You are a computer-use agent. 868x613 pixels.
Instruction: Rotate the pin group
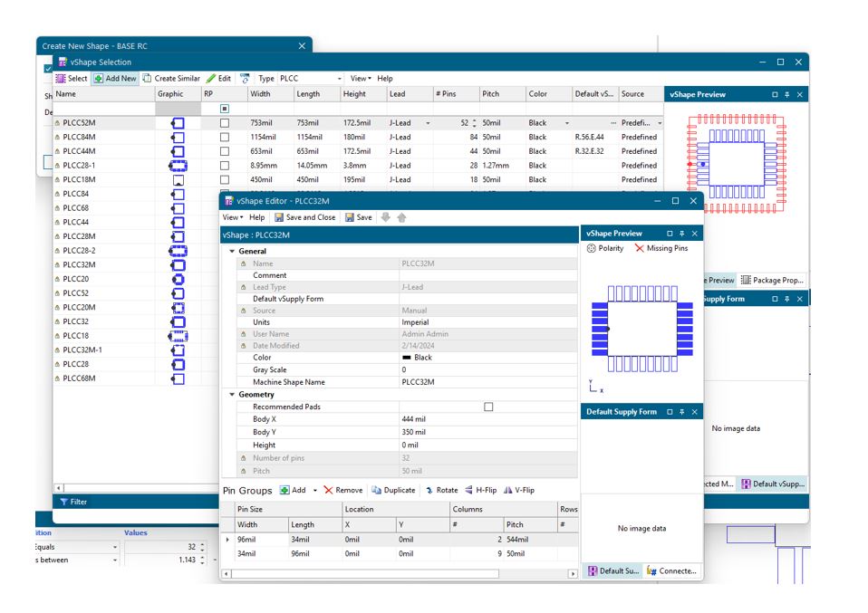pos(441,491)
